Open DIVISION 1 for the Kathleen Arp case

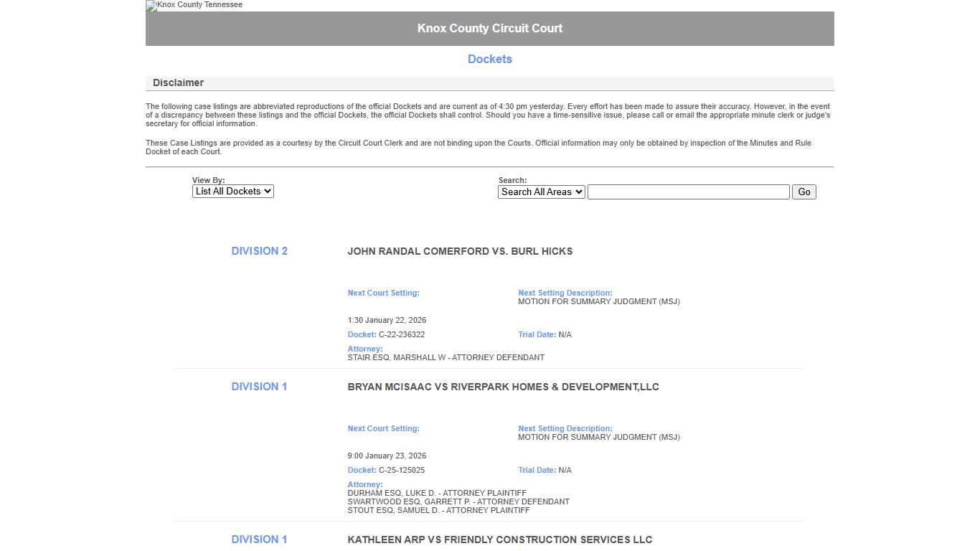click(259, 539)
